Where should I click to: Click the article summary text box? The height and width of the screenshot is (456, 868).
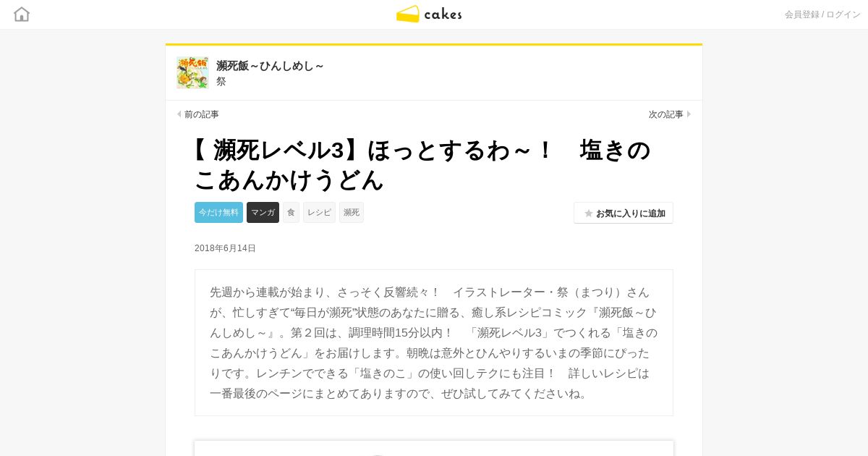pos(434,343)
